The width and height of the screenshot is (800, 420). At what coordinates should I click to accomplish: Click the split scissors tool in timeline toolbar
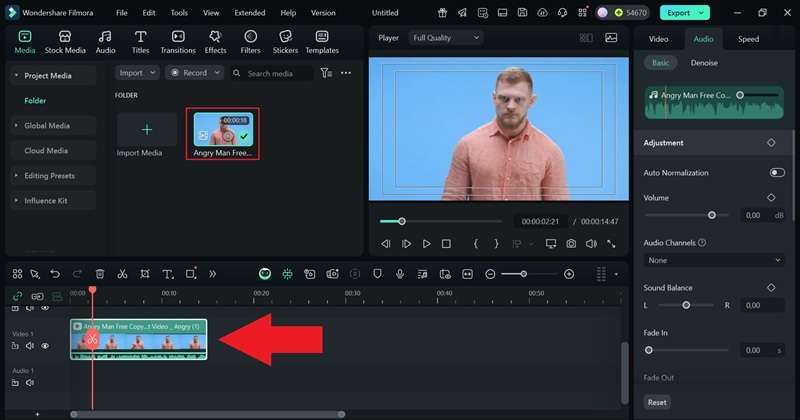[x=122, y=274]
